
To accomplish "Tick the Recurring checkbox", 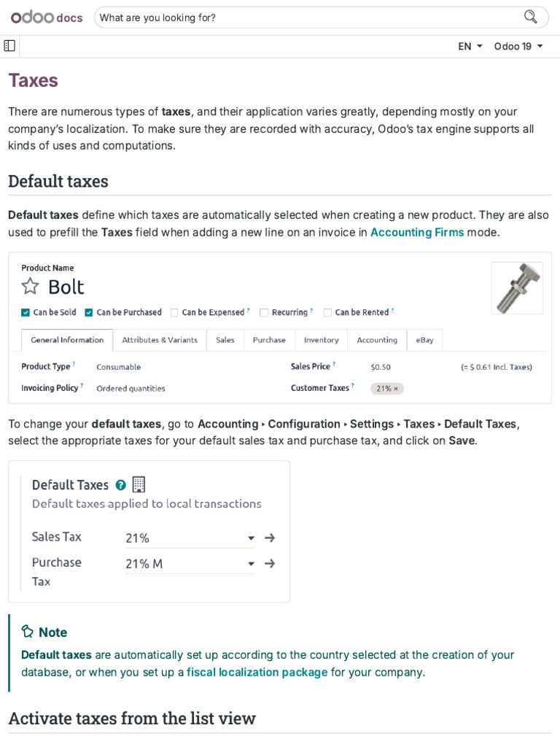I will (264, 312).
